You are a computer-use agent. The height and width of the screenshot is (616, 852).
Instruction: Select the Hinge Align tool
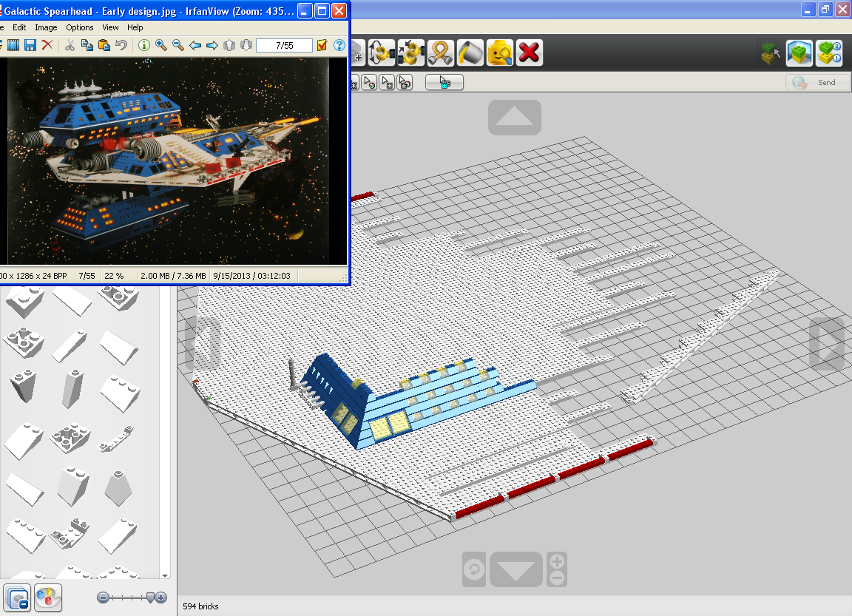(410, 53)
